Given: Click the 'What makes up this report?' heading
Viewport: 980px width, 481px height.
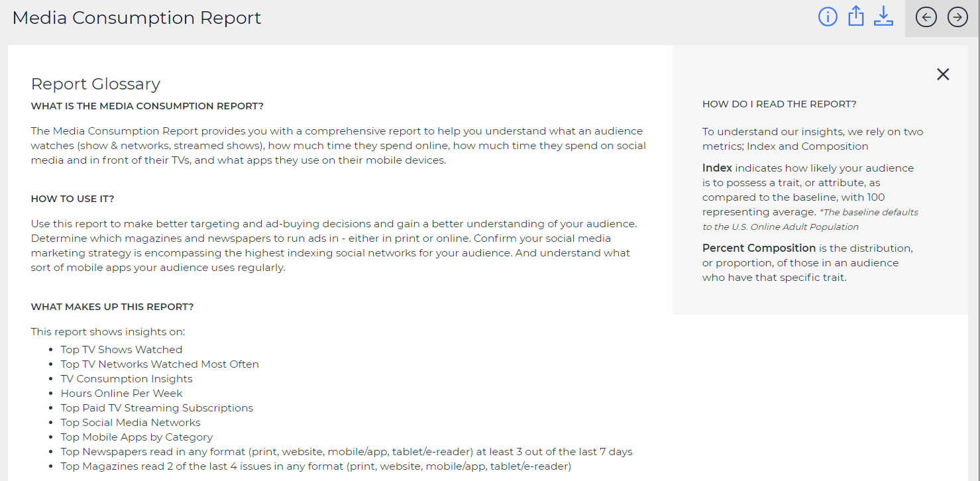Looking at the screenshot, I should tap(112, 307).
